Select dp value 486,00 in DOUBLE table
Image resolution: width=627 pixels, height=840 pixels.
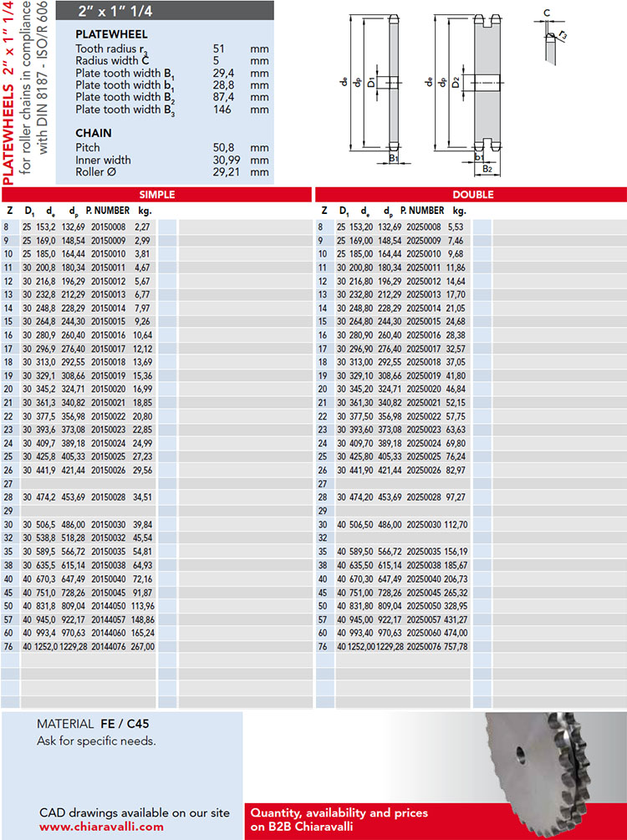[390, 525]
